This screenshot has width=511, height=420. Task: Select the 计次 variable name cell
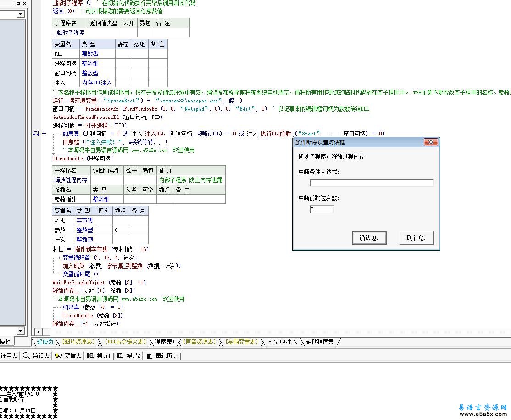(x=63, y=240)
